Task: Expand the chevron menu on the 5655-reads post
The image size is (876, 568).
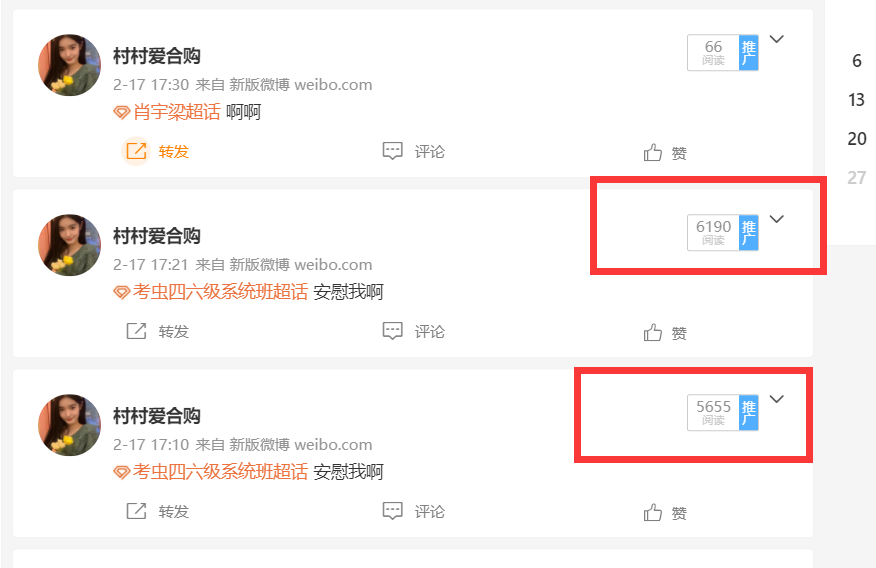Action: click(777, 399)
